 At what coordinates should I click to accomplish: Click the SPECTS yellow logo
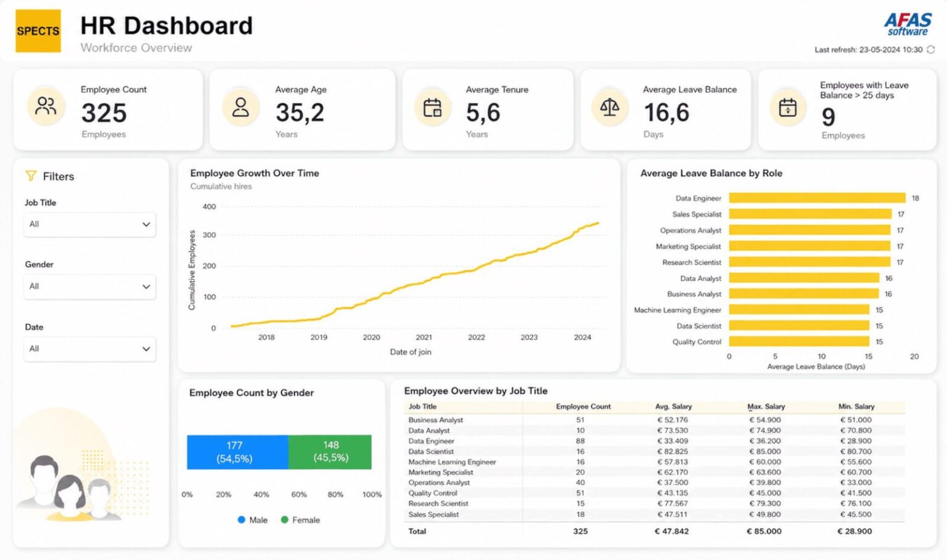pyautogui.click(x=38, y=31)
